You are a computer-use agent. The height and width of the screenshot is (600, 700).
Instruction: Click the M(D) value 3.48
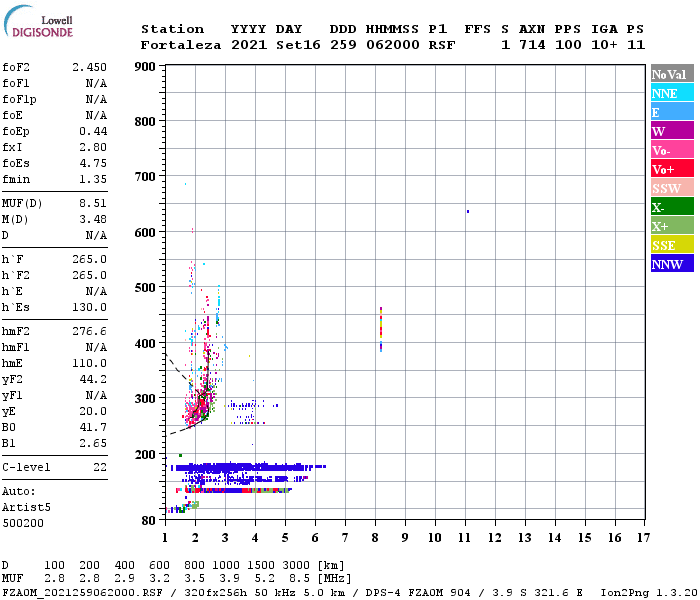[x=93, y=219]
